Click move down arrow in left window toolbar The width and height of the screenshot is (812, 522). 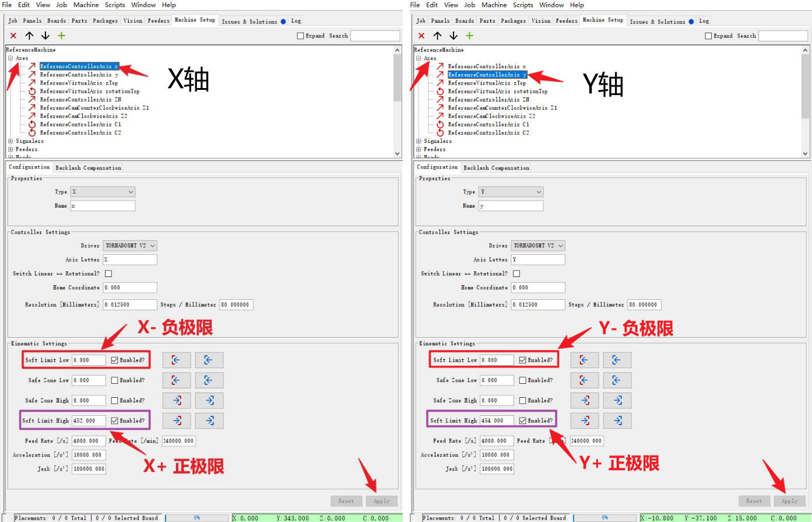click(x=45, y=36)
